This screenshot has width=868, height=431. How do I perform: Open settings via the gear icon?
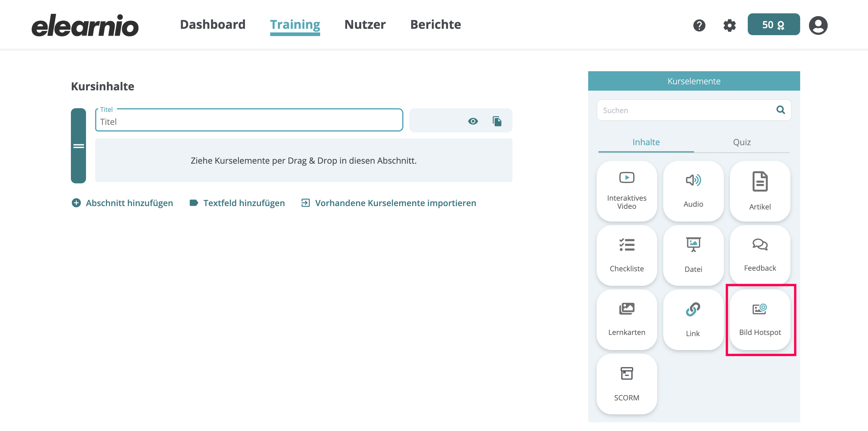point(730,25)
